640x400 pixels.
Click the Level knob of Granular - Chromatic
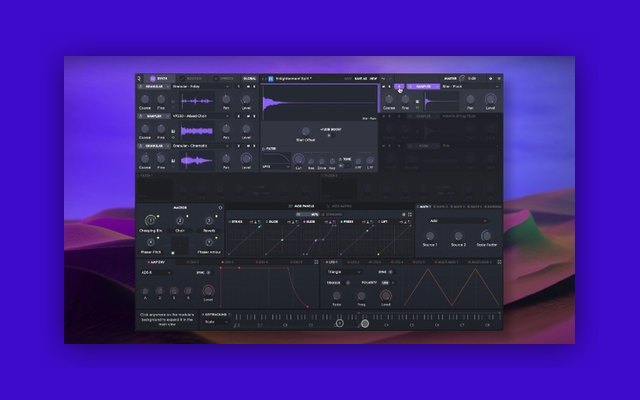tap(246, 158)
